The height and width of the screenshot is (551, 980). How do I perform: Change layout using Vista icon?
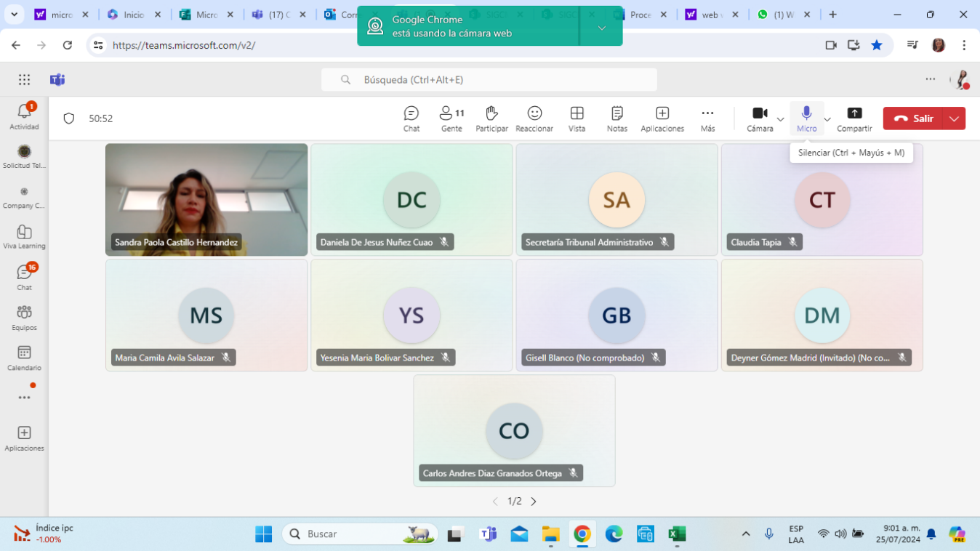pyautogui.click(x=577, y=118)
